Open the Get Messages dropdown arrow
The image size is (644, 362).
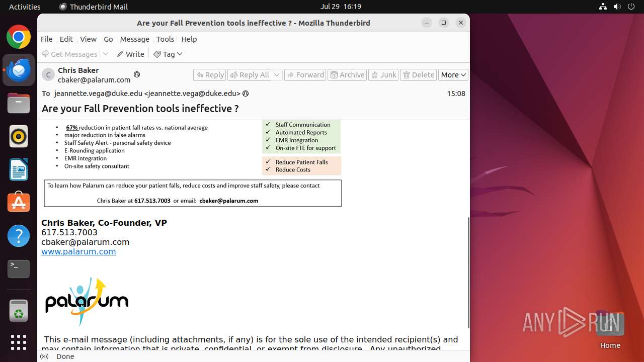[106, 54]
